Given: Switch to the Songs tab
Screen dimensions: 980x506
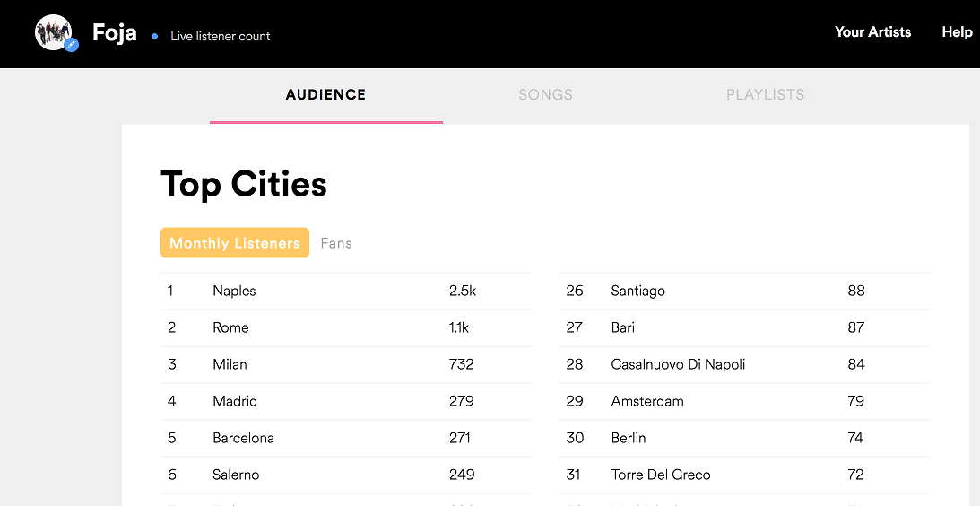Looking at the screenshot, I should point(545,94).
